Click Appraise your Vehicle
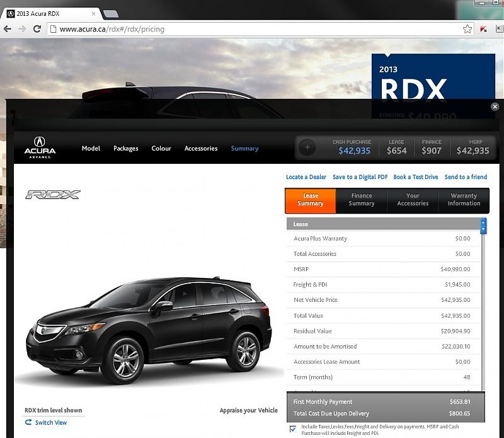The height and width of the screenshot is (438, 504). click(248, 410)
